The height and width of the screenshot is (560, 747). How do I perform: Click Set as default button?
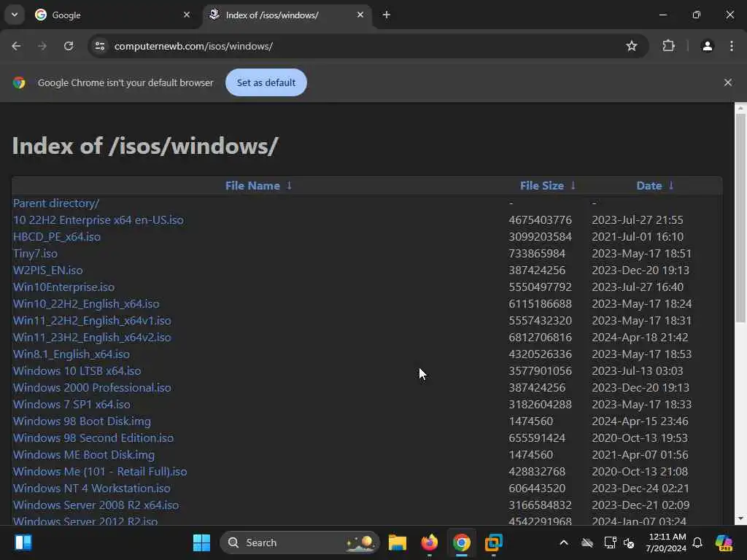click(x=266, y=82)
